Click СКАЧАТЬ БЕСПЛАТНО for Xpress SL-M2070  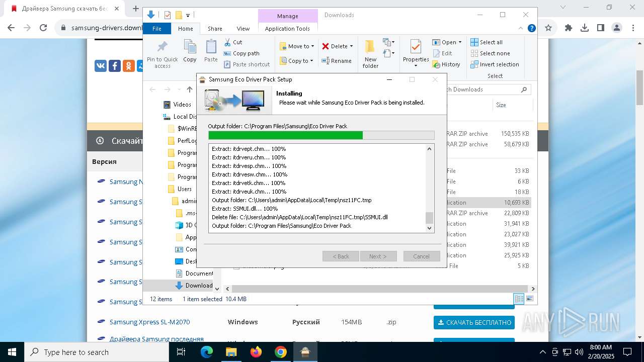pyautogui.click(x=474, y=322)
